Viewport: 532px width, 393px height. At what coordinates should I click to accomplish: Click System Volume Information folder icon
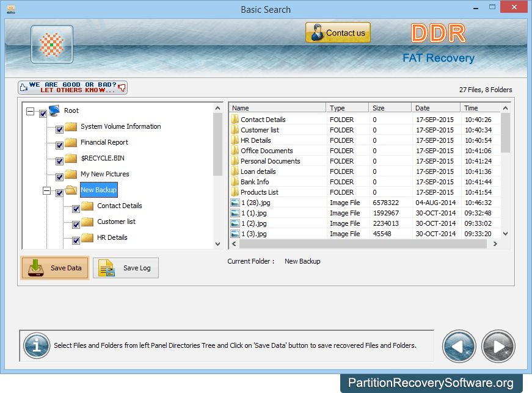(71, 126)
